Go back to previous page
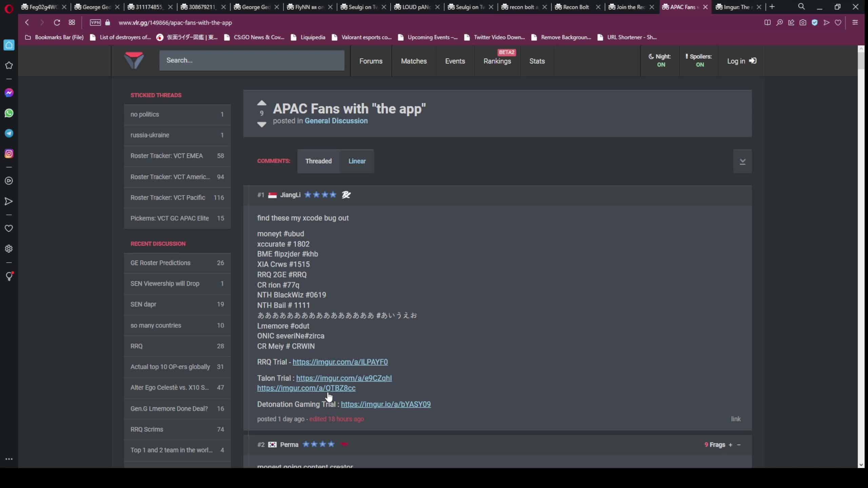The height and width of the screenshot is (488, 868). (27, 23)
